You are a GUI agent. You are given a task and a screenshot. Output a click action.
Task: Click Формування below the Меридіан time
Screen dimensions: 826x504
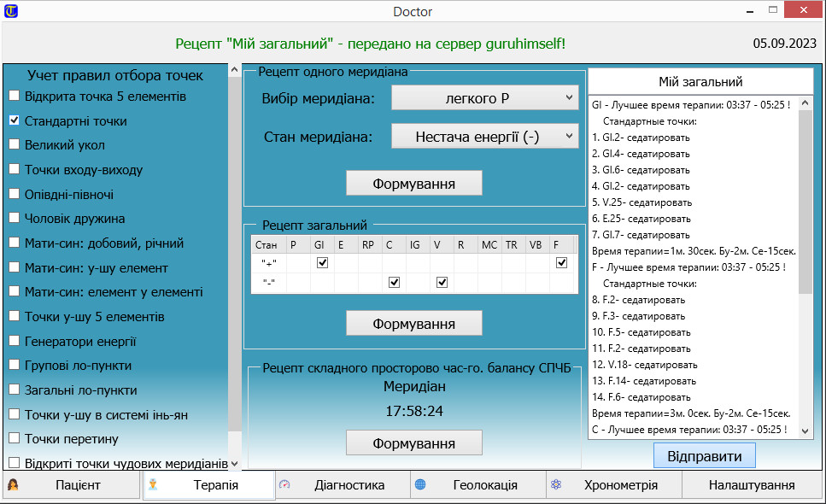tap(413, 443)
